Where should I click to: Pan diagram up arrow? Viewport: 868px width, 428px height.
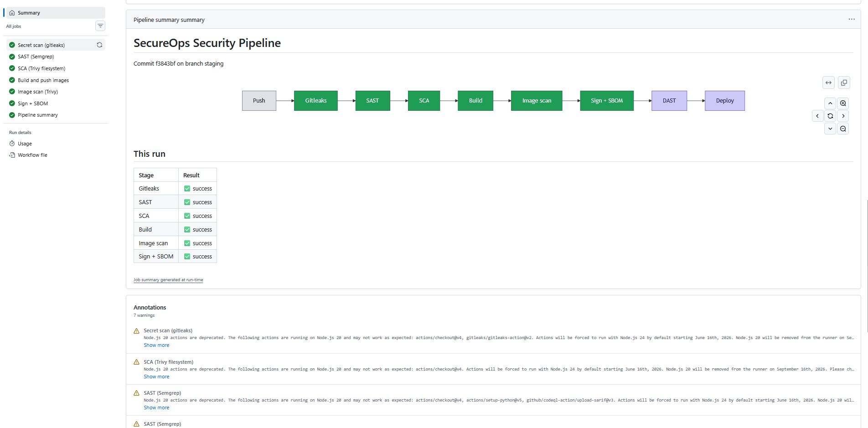click(830, 103)
